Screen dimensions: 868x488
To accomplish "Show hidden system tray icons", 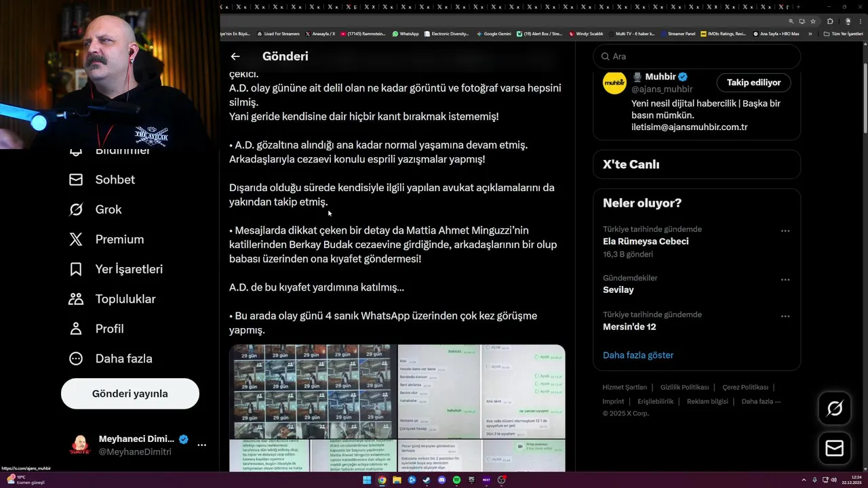I will click(x=804, y=480).
